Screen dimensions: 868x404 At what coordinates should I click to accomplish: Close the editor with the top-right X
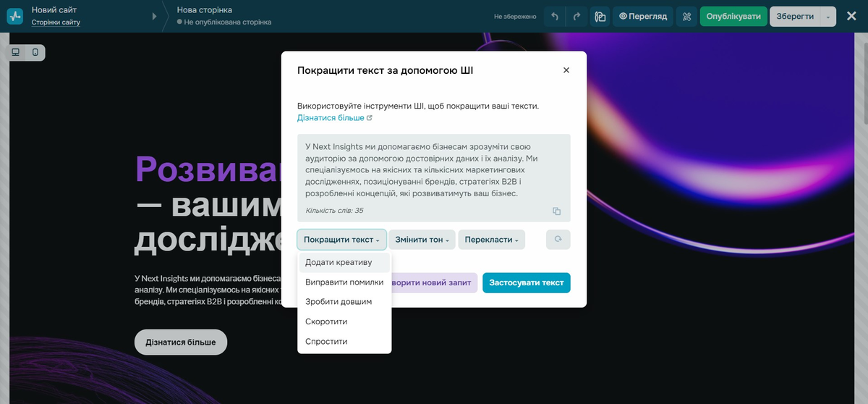[x=851, y=16]
